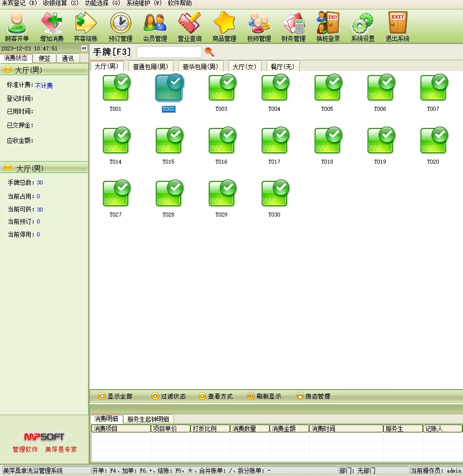The height and width of the screenshot is (476, 463).
Task: Click the search magnifier beside 手牌 field
Action: click(x=209, y=52)
